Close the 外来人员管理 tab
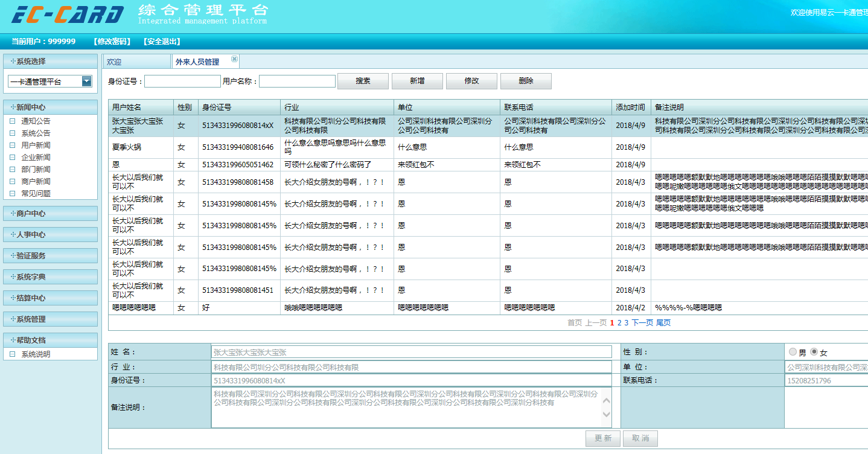The image size is (868, 454). pos(235,59)
